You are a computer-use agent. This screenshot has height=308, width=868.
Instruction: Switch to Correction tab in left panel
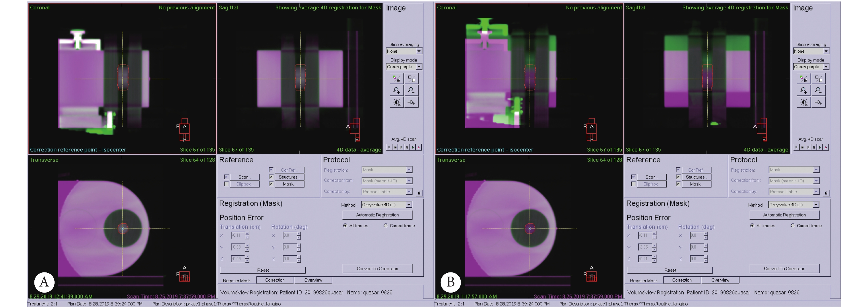pyautogui.click(x=275, y=280)
